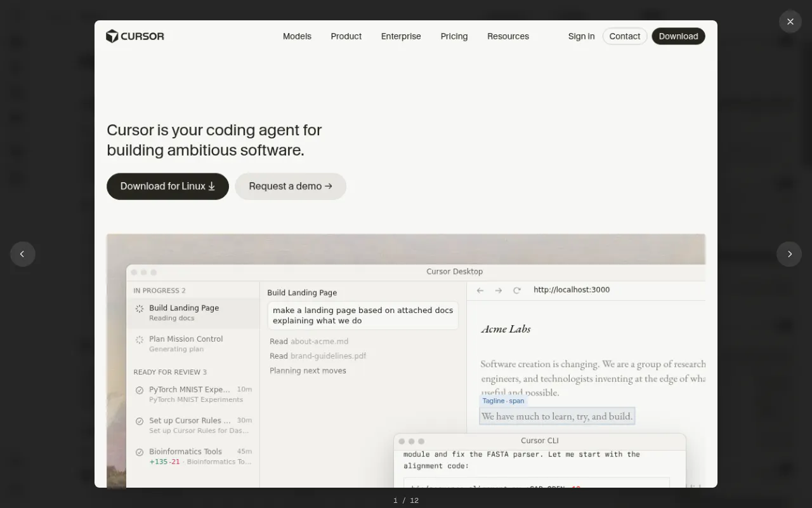The width and height of the screenshot is (812, 508).
Task: Select the Build Landing Page task row
Action: 193,312
